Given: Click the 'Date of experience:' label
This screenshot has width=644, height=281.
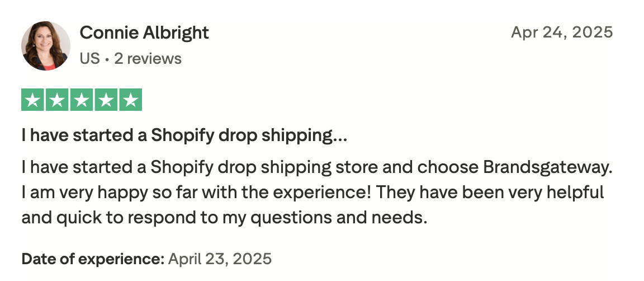Looking at the screenshot, I should 93,259.
